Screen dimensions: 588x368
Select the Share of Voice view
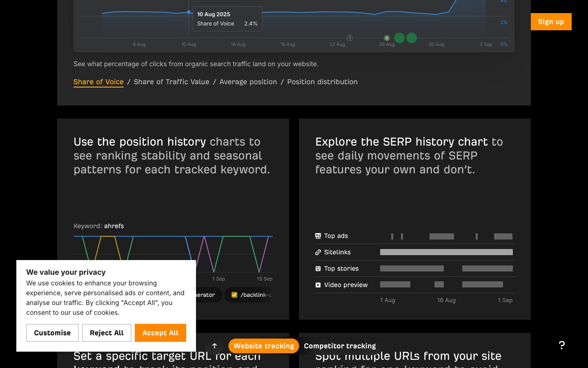point(98,82)
